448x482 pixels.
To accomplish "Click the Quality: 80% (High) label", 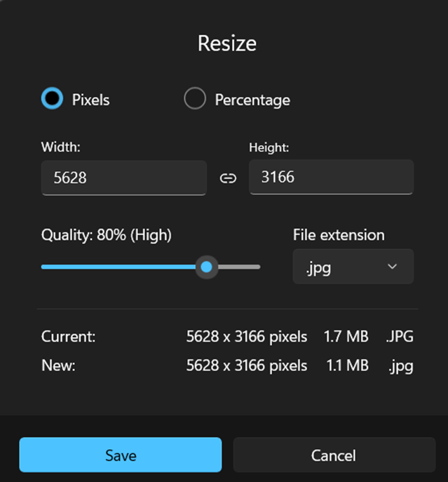I will point(107,236).
